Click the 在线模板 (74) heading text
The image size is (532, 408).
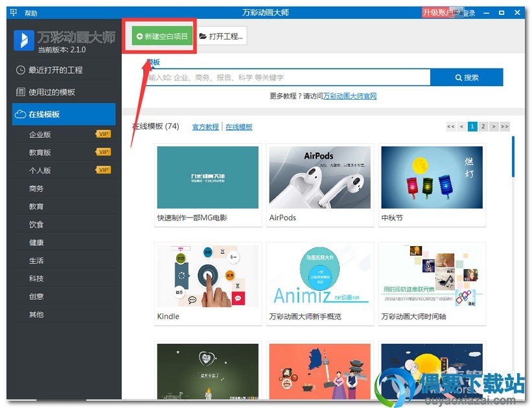[x=156, y=126]
